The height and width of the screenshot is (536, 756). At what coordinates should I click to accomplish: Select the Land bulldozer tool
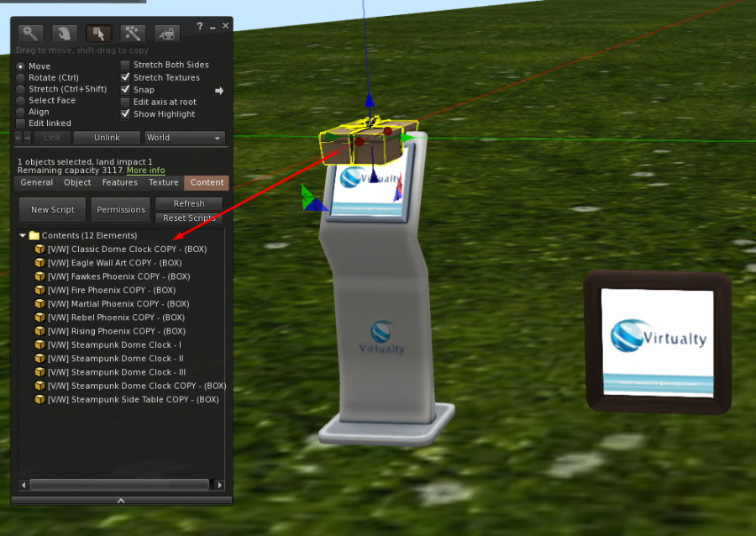point(165,34)
